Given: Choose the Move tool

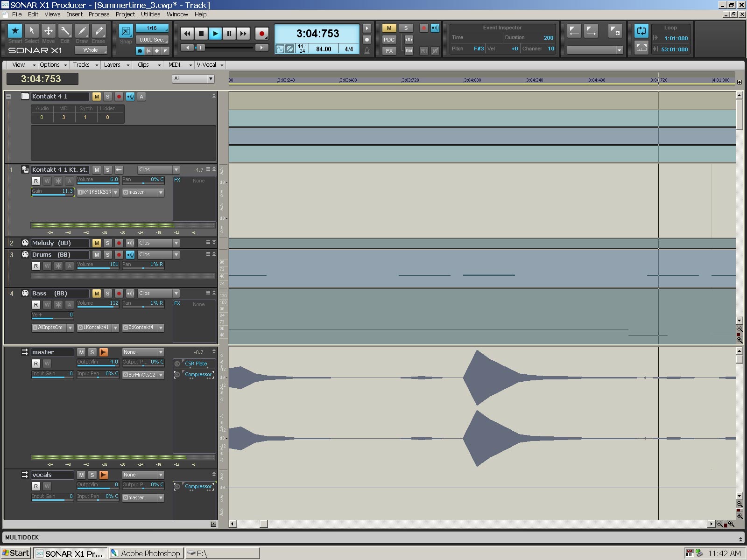Looking at the screenshot, I should [x=48, y=31].
